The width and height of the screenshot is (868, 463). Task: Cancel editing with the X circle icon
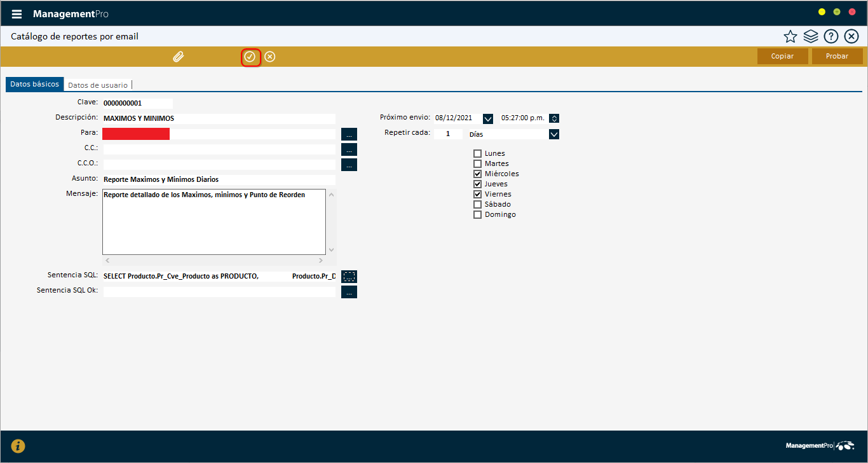270,57
